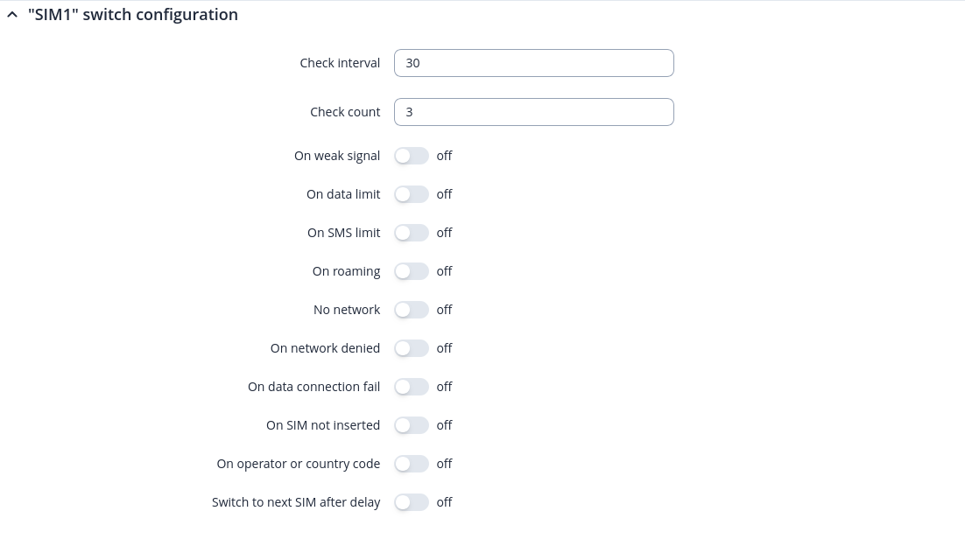The image size is (965, 560).
Task: Toggle the On SMS limit switch
Action: 411,233
